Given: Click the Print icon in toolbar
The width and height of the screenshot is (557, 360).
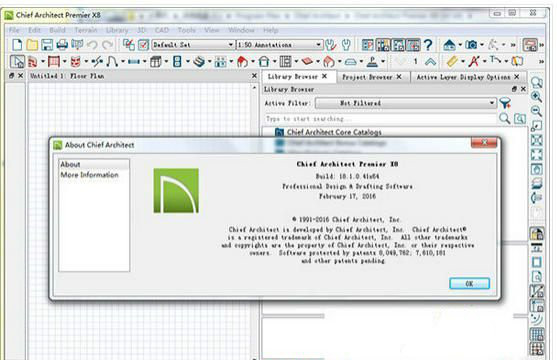Looking at the screenshot, I should (x=62, y=45).
